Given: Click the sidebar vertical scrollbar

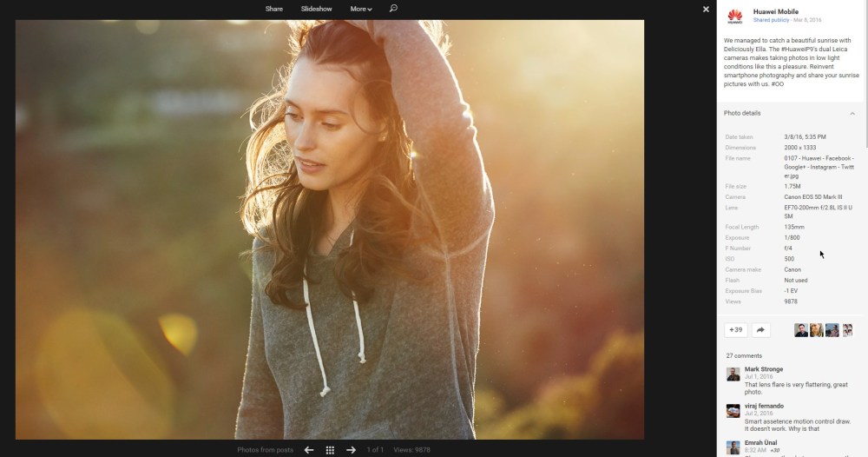Looking at the screenshot, I should [865, 87].
